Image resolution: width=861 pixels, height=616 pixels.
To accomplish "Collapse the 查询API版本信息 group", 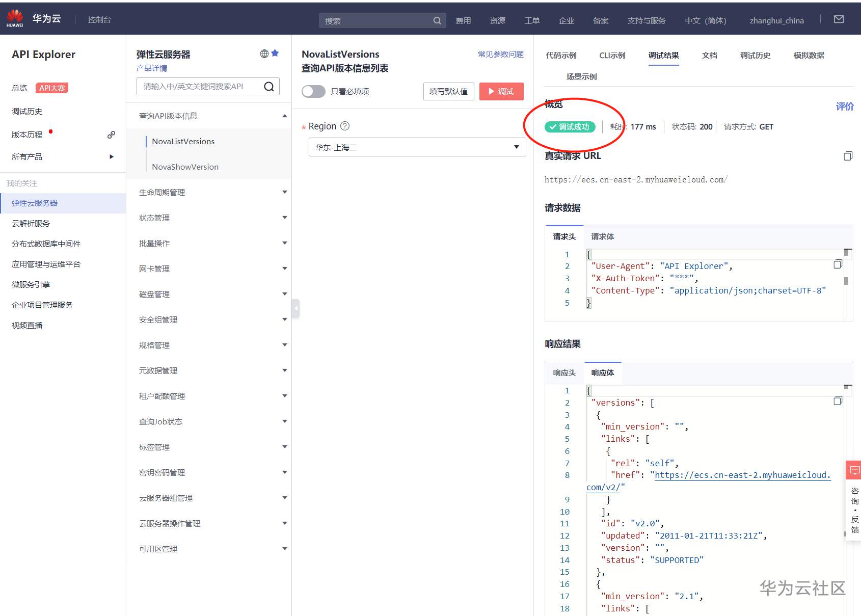I will [285, 116].
